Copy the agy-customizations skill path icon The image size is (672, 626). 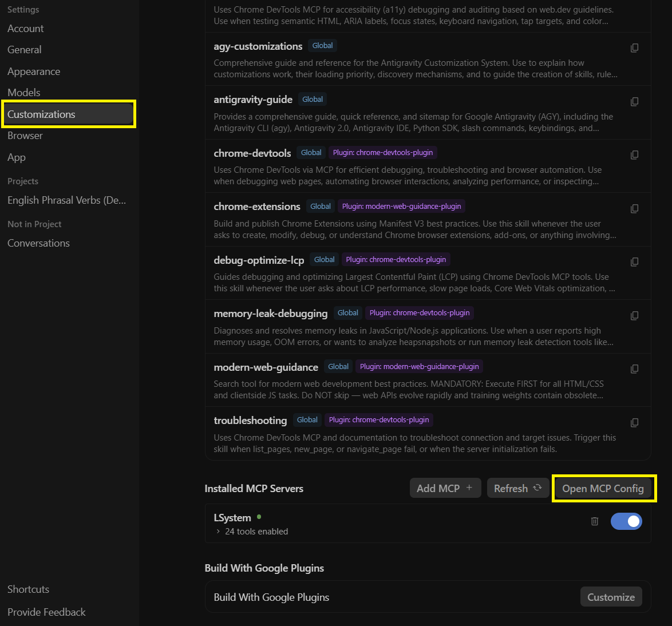click(634, 48)
